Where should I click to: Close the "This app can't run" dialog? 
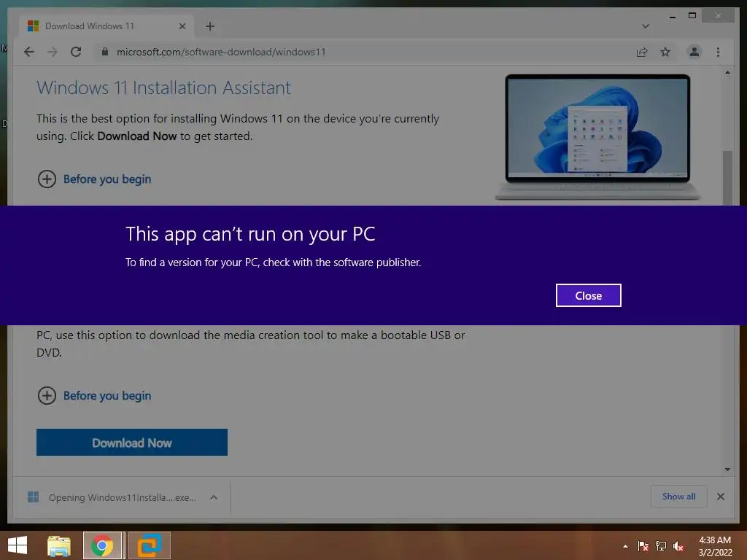[589, 295]
